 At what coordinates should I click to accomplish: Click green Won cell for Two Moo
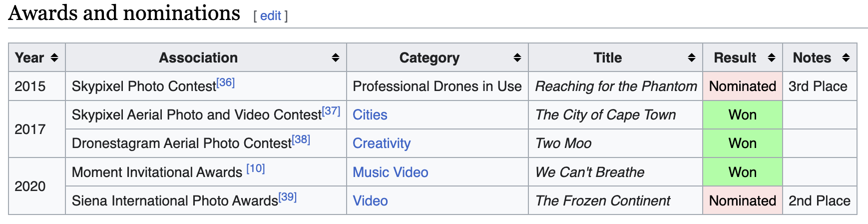tap(742, 143)
